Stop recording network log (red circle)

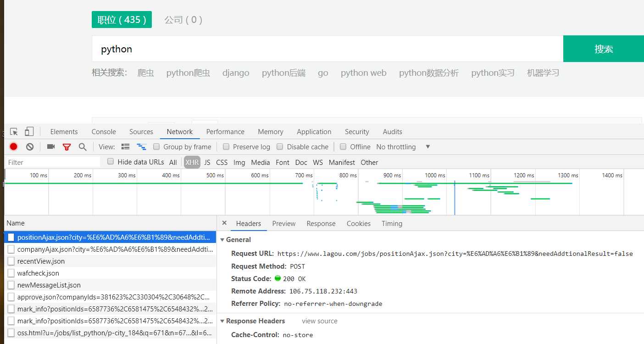14,147
